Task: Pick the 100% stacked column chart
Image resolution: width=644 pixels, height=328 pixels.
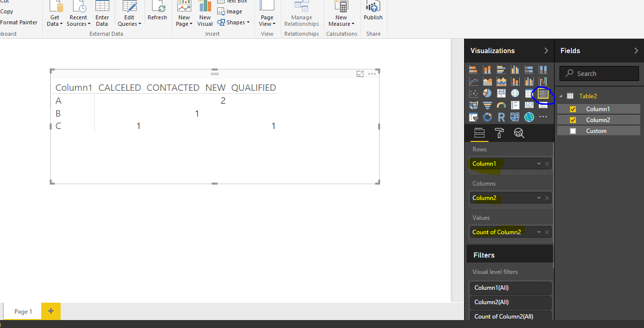Action: [x=543, y=70]
